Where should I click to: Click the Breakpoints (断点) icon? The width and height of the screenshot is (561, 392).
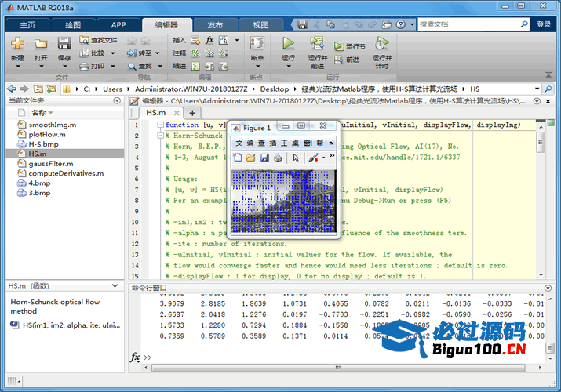click(257, 43)
